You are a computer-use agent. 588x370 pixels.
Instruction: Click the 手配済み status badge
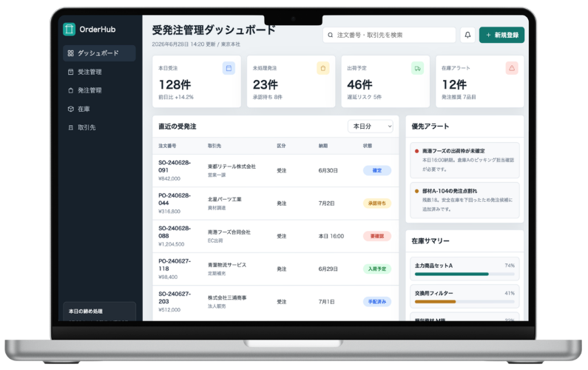pyautogui.click(x=377, y=302)
